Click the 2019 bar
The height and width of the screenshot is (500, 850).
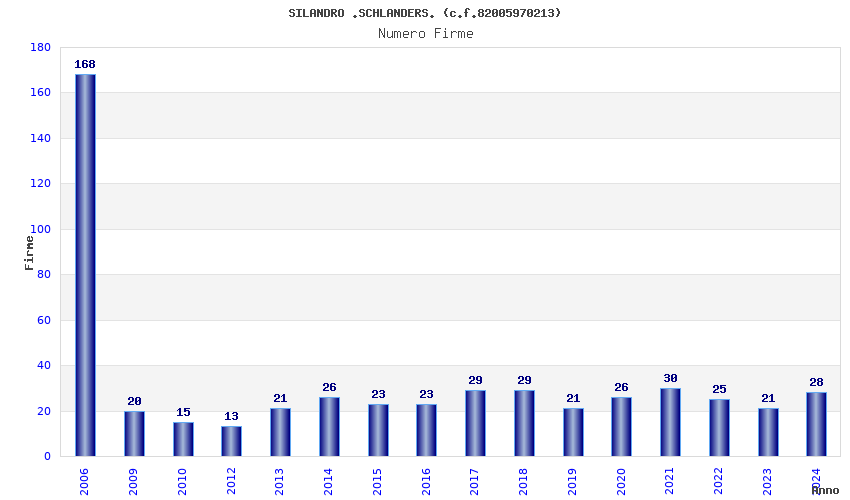tap(573, 432)
